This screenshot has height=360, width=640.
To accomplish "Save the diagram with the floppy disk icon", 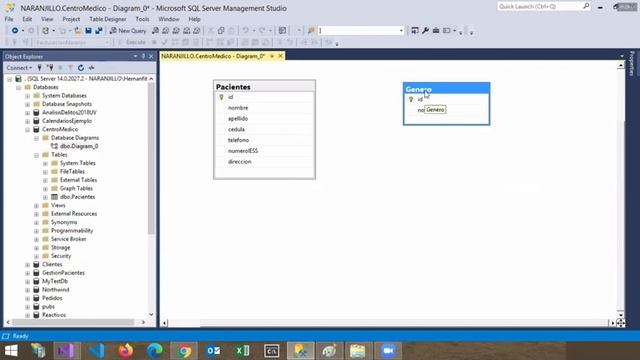I will coord(88,31).
